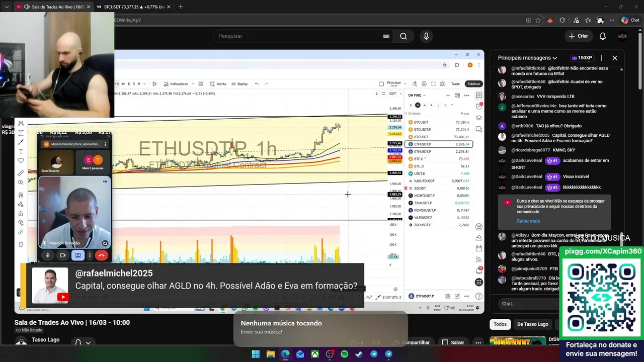Click the Chat... message input field
Viewport: 644px width, 362px height.
coord(528,304)
